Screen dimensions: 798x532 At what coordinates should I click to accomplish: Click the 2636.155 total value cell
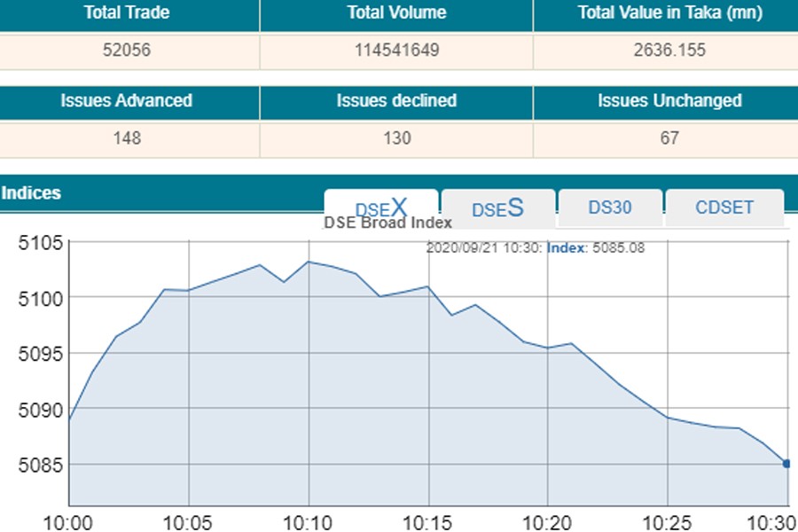669,51
